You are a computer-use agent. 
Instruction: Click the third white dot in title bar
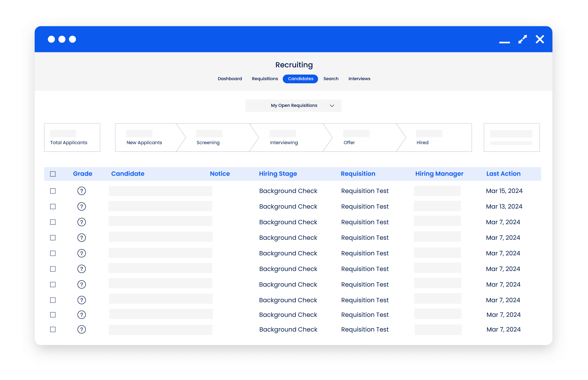(x=73, y=39)
